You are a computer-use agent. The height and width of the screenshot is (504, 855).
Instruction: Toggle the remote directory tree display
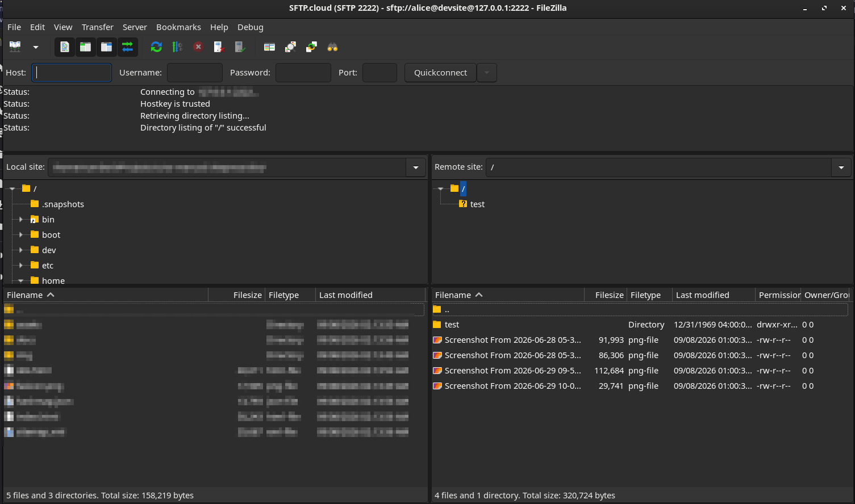pos(107,47)
